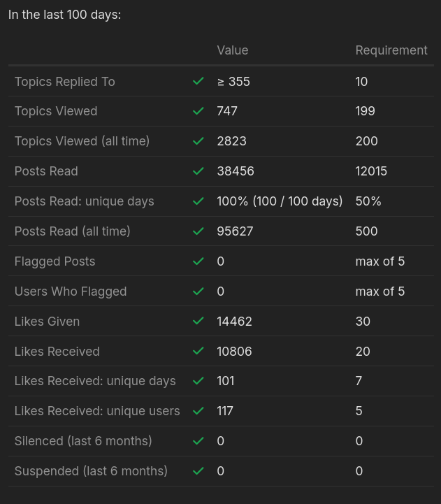Select the Requirement column header
This screenshot has width=441, height=504.
point(391,50)
